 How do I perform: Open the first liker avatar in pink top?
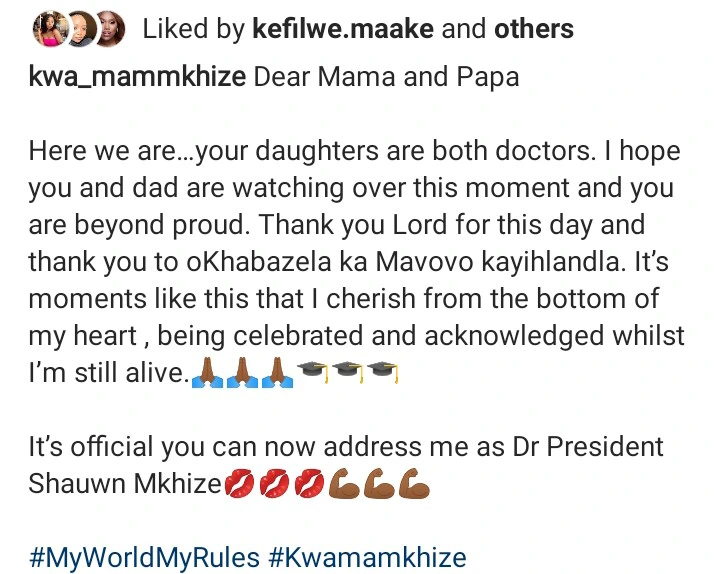click(51, 29)
